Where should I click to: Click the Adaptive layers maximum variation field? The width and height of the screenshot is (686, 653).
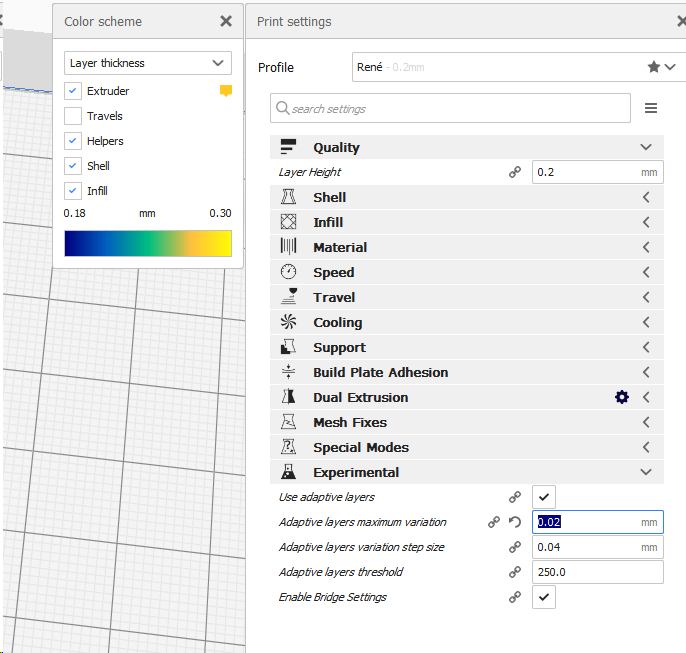[x=598, y=522]
